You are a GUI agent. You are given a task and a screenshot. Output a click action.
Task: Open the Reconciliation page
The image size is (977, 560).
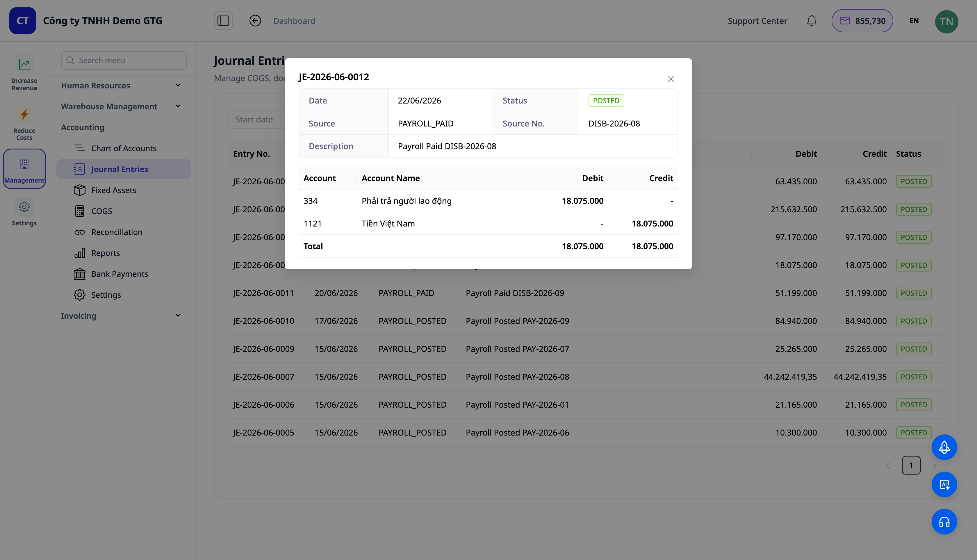tap(124, 232)
